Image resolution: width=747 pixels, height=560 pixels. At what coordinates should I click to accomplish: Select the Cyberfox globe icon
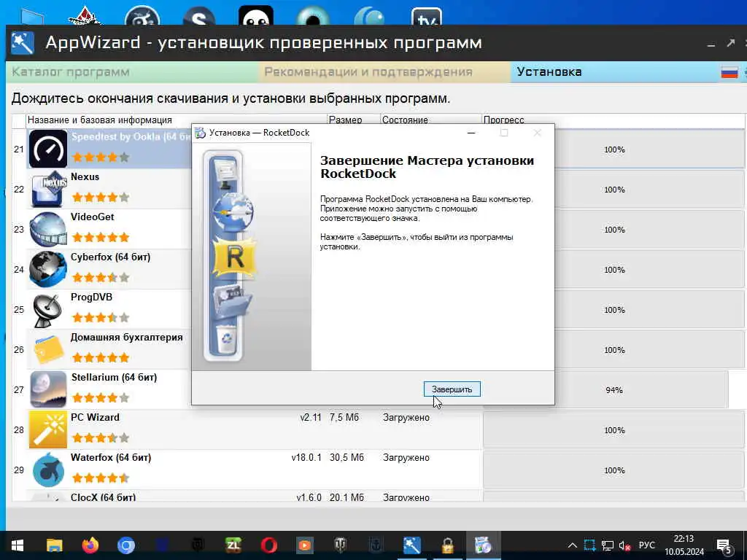point(48,270)
